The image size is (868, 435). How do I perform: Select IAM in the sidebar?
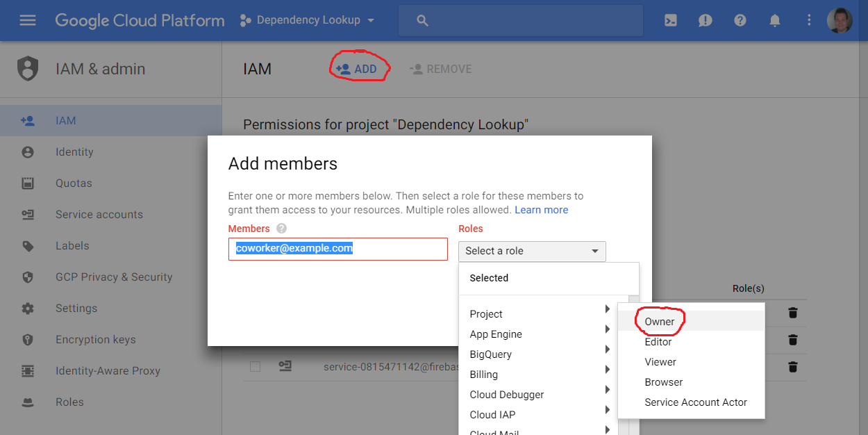[111, 121]
